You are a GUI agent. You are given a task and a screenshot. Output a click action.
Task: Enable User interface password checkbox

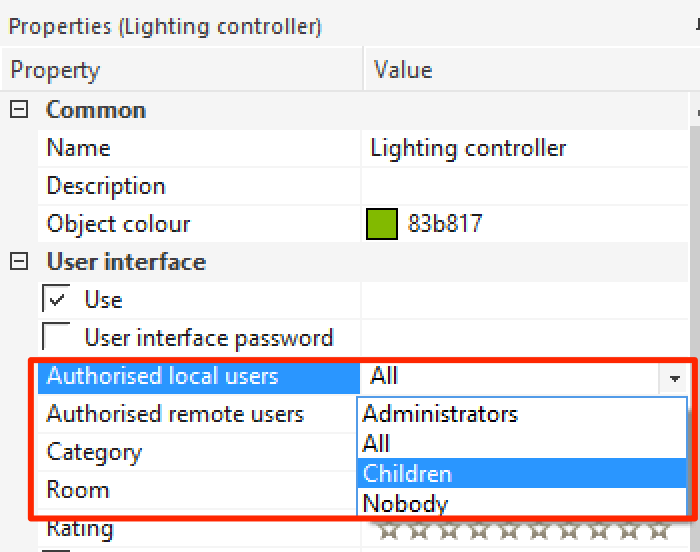[x=57, y=338]
